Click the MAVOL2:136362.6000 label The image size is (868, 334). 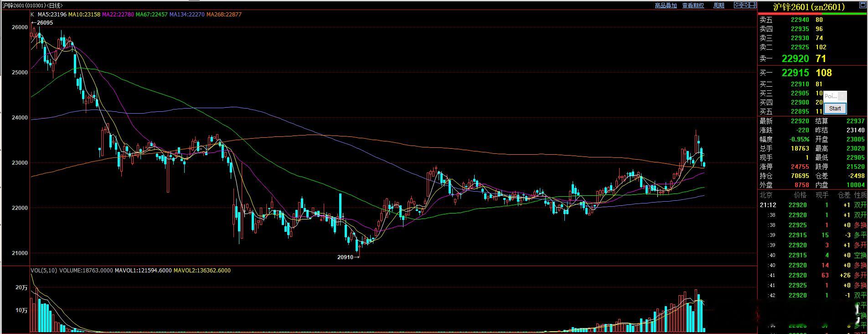[x=202, y=271]
